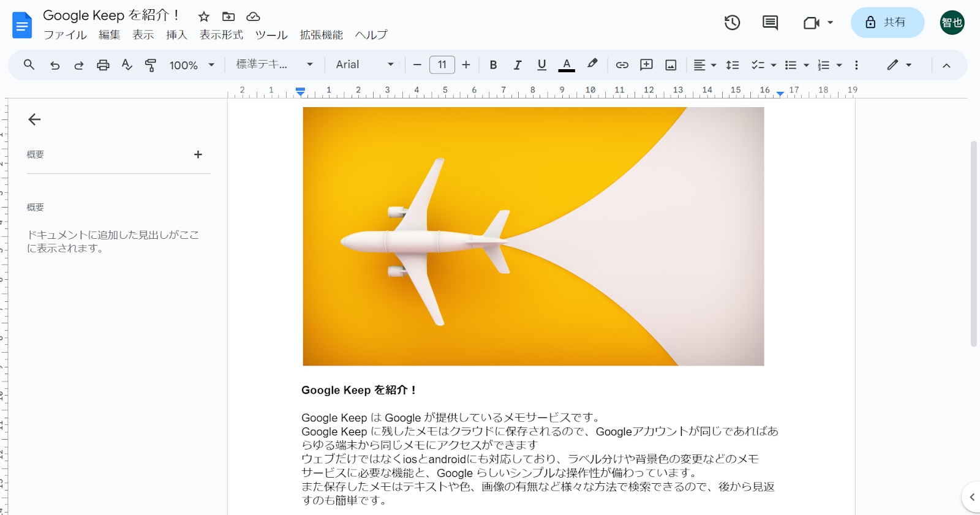Open the 拡張機能 menu
The image size is (980, 515).
[322, 35]
